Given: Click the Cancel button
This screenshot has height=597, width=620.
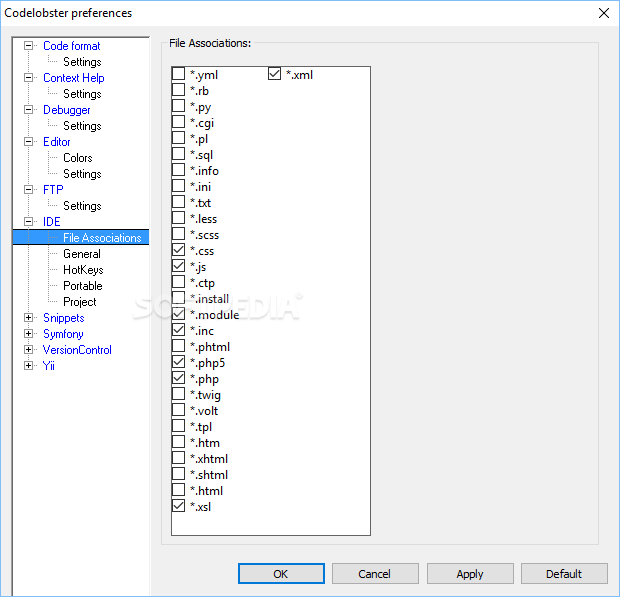Looking at the screenshot, I should tap(375, 573).
